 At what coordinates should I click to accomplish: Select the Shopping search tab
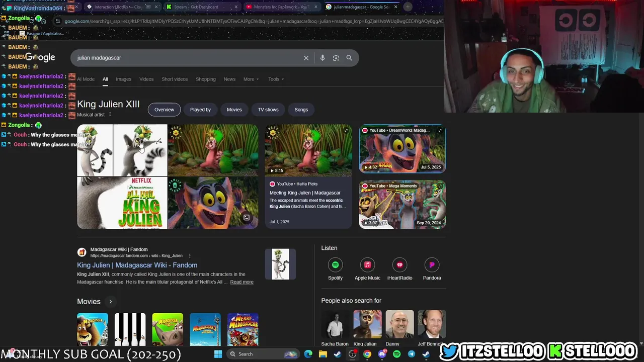point(206,79)
